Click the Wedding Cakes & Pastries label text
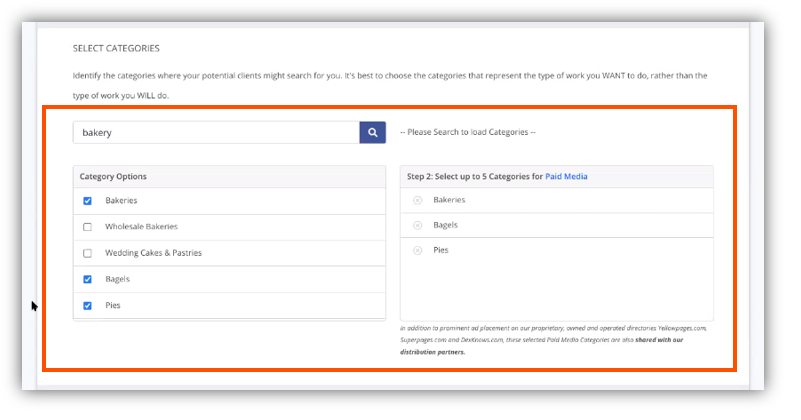Viewport: 801px width, 420px height. point(153,253)
